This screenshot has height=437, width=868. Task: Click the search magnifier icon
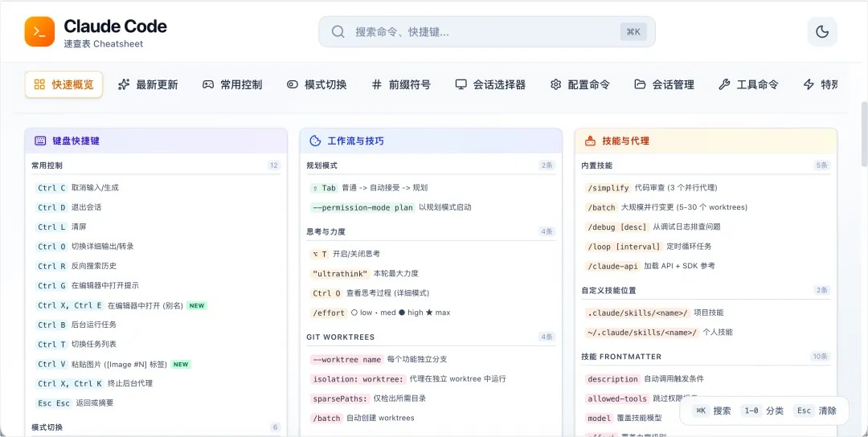[338, 31]
